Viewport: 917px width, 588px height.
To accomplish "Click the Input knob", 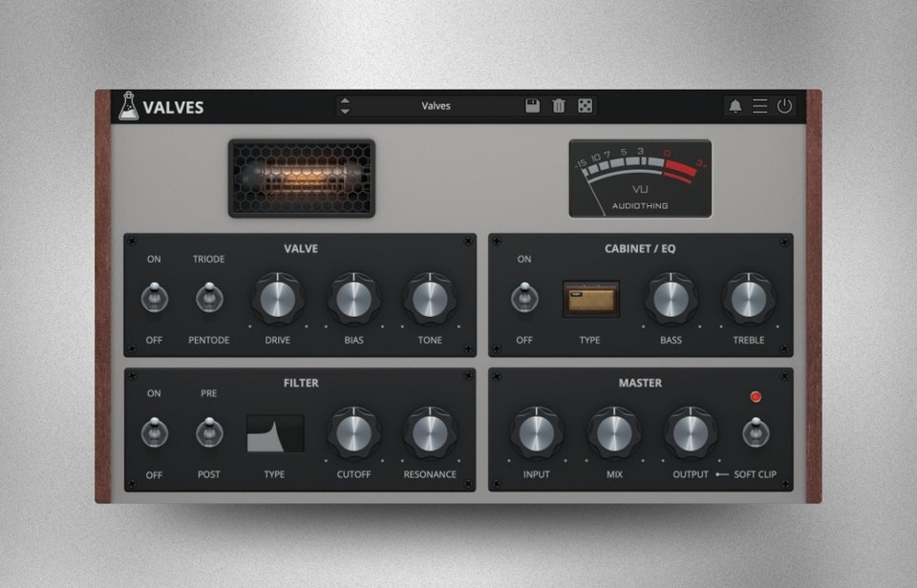I will [x=536, y=433].
